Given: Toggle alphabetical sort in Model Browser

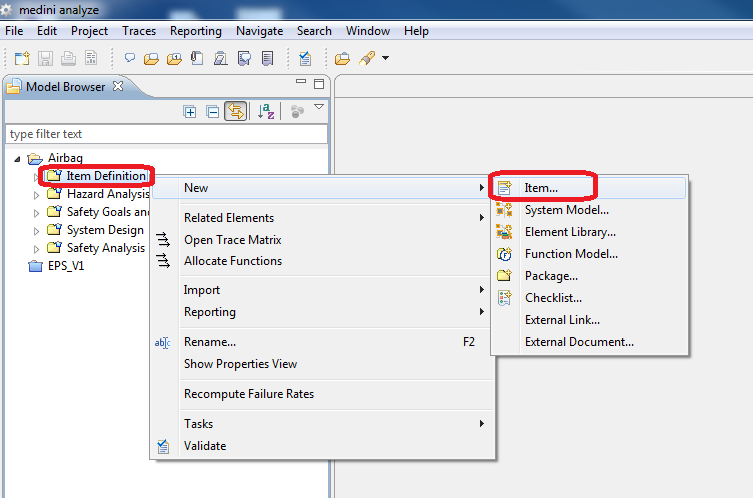Looking at the screenshot, I should tap(266, 112).
